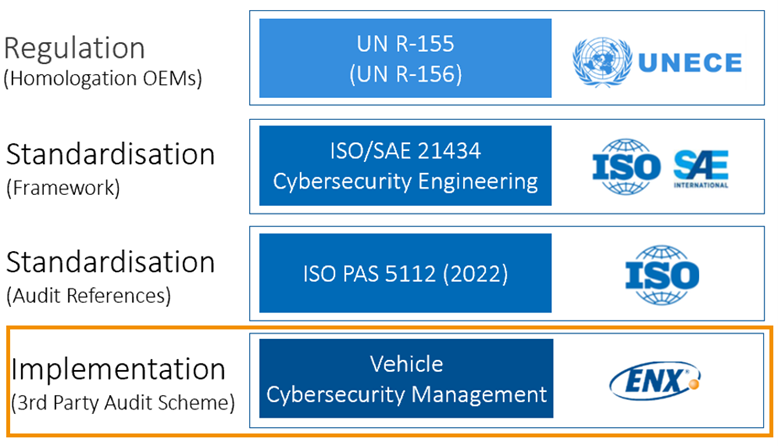The height and width of the screenshot is (446, 778).
Task: Click the Regulation heading
Action: 74,48
